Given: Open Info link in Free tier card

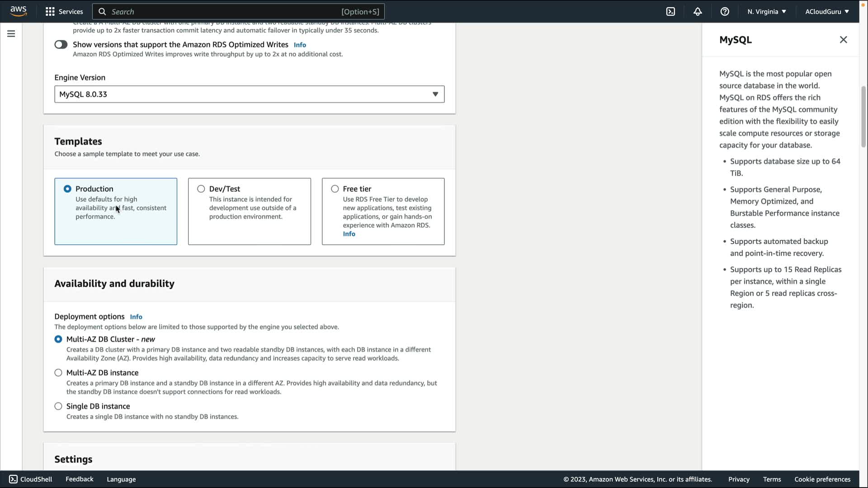Looking at the screenshot, I should [349, 234].
